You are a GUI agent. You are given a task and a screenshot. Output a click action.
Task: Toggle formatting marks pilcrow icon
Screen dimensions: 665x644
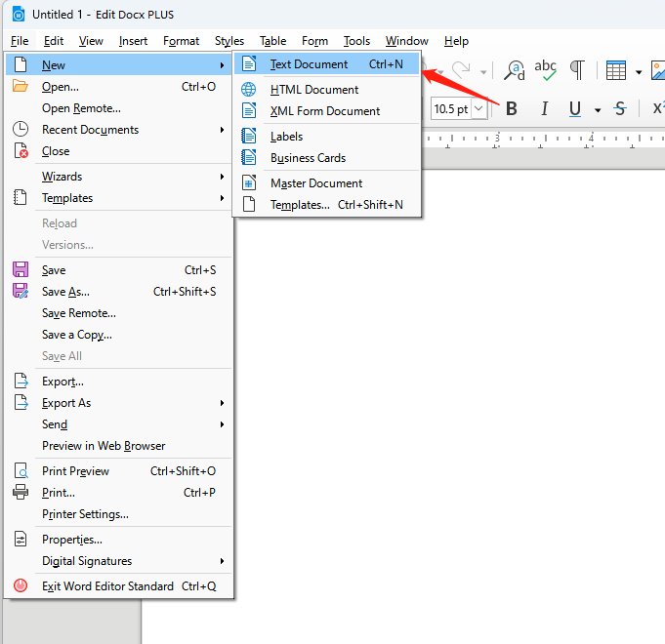coord(577,70)
